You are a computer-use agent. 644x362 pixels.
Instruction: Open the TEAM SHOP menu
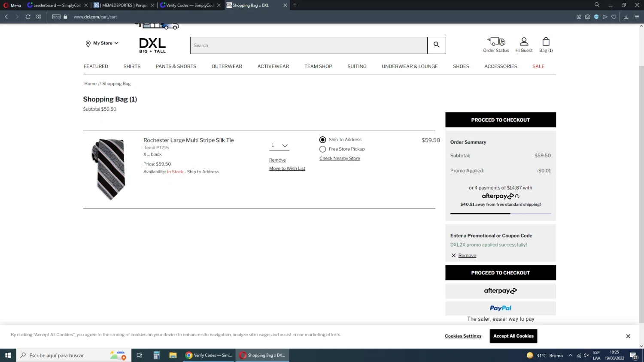[318, 66]
